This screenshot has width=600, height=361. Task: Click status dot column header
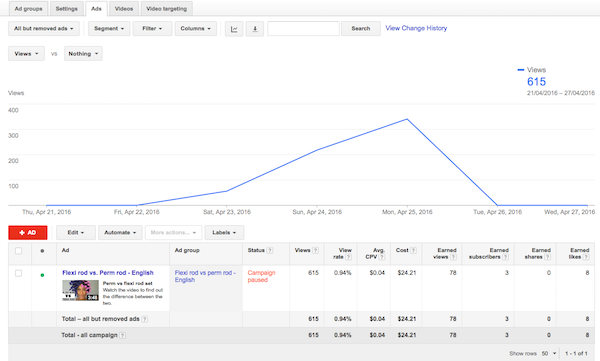pos(42,251)
